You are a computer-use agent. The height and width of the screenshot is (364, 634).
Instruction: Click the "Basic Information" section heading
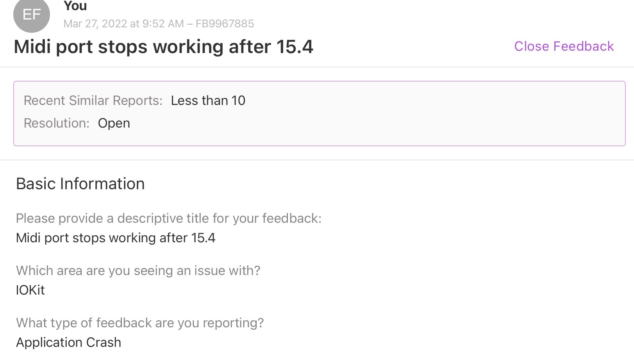click(80, 184)
